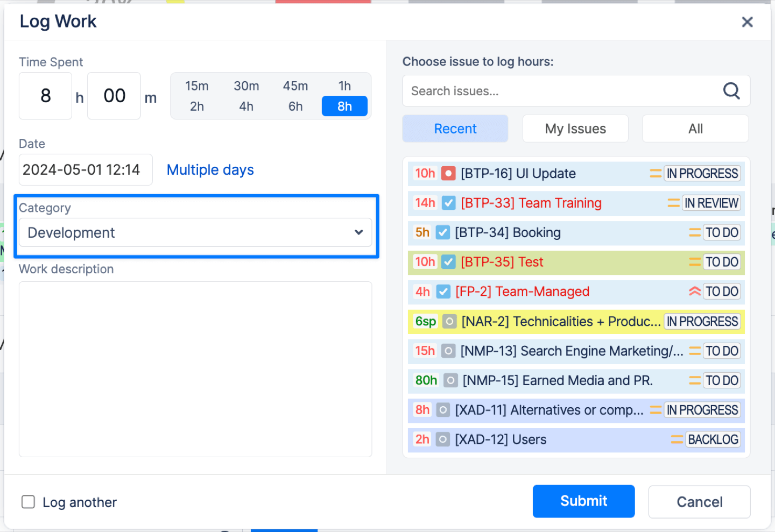Click the Category dropdown chevron arrow
The height and width of the screenshot is (532, 775).
pos(358,232)
